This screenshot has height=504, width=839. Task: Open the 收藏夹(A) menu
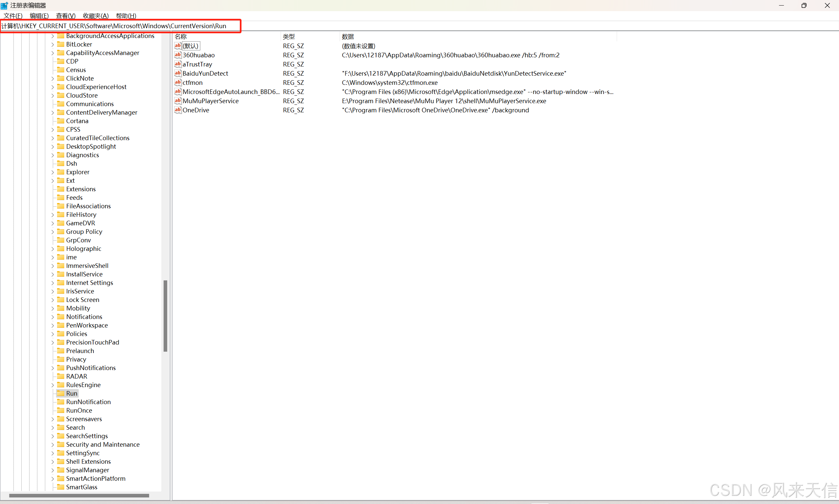pos(95,16)
